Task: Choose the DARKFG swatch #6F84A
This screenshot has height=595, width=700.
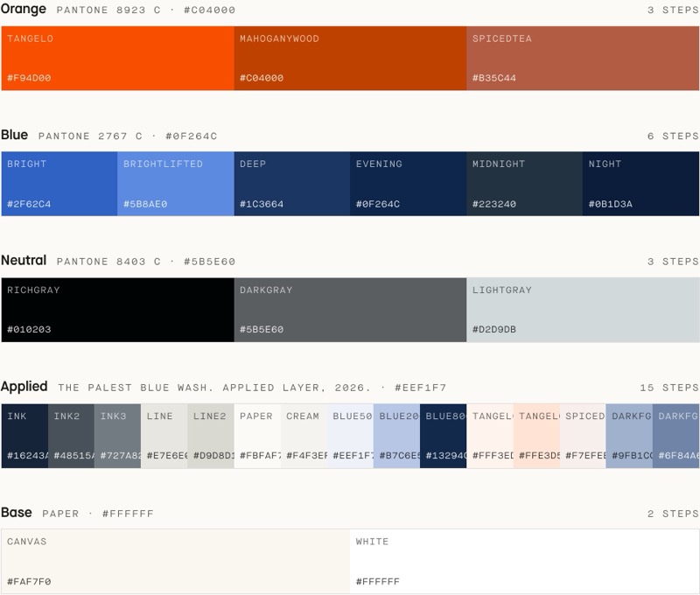Action: tap(675, 436)
